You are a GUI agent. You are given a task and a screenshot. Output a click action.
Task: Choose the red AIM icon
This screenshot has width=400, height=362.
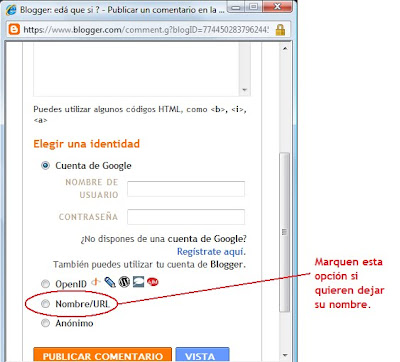coord(152,282)
